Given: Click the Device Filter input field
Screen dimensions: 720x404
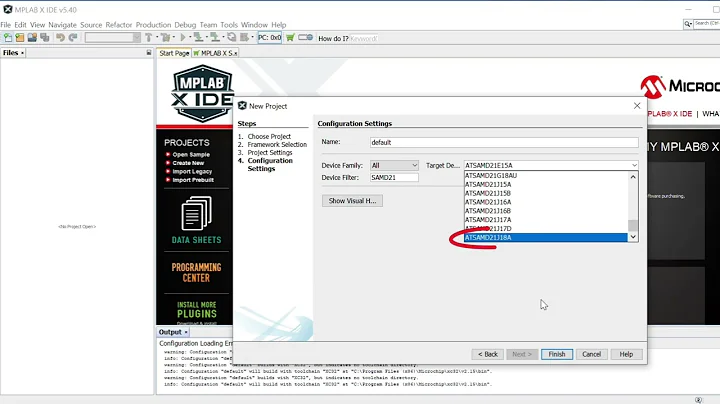Looking at the screenshot, I should (394, 177).
